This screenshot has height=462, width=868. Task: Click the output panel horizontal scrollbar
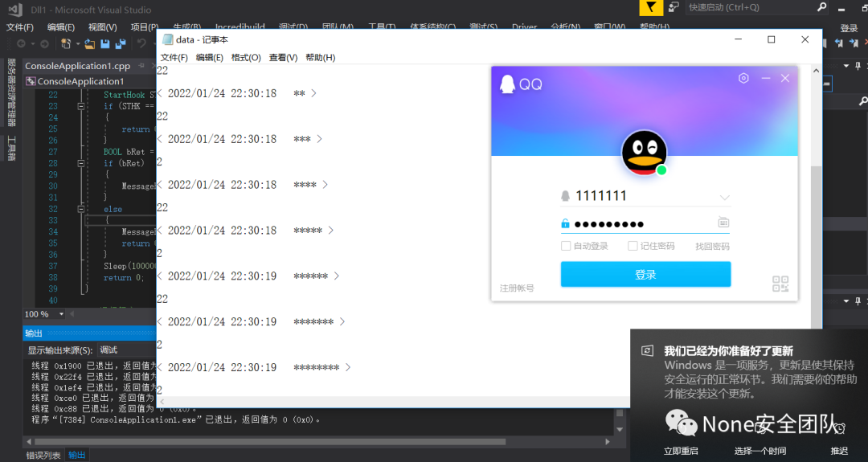[x=270, y=442]
